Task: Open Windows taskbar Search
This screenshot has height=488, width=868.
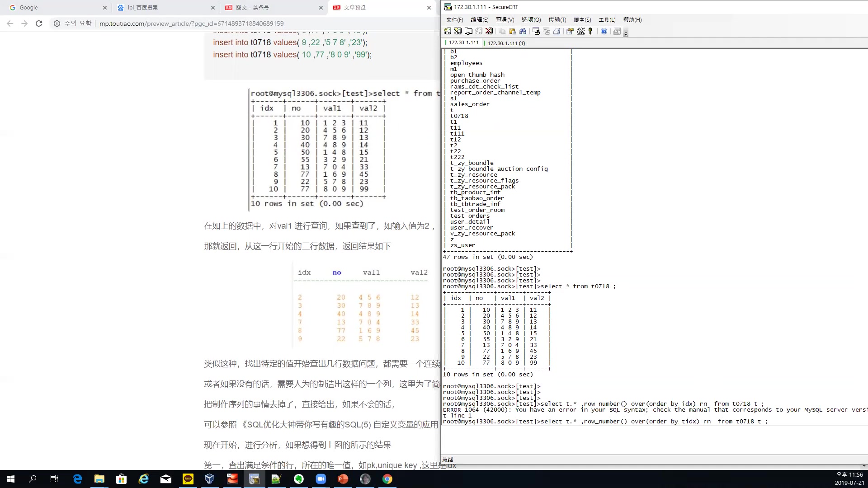Action: pyautogui.click(x=33, y=479)
